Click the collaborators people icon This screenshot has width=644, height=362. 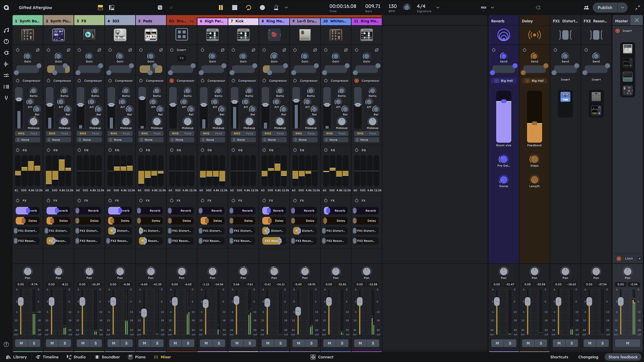(x=586, y=8)
